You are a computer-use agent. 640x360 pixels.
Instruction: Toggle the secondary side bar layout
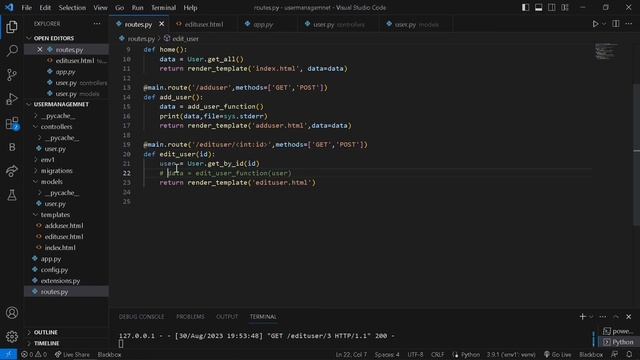click(551, 7)
